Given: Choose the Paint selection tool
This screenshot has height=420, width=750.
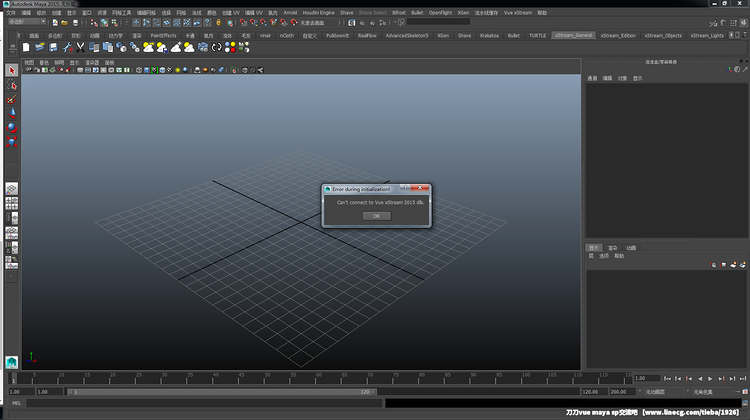Looking at the screenshot, I should point(11,99).
